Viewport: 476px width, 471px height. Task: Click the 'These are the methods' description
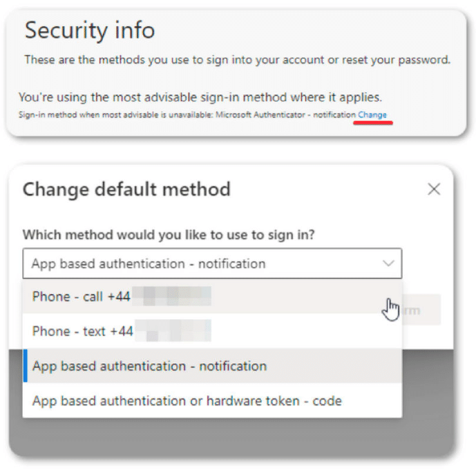(238, 60)
